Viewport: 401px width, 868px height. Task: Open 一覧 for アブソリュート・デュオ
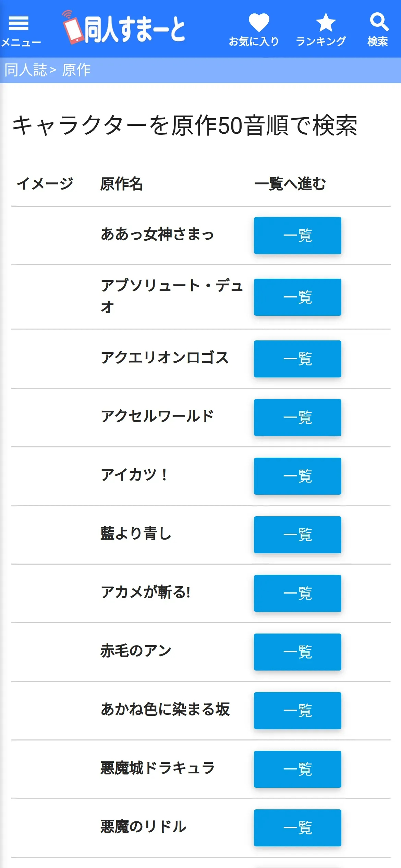point(297,297)
